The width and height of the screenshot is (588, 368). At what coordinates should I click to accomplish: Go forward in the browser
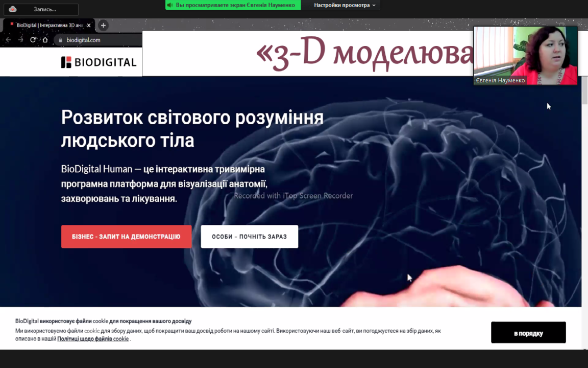[20, 40]
